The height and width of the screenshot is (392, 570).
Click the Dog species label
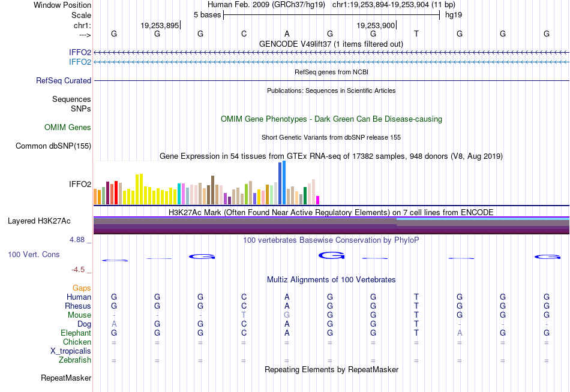coord(84,324)
